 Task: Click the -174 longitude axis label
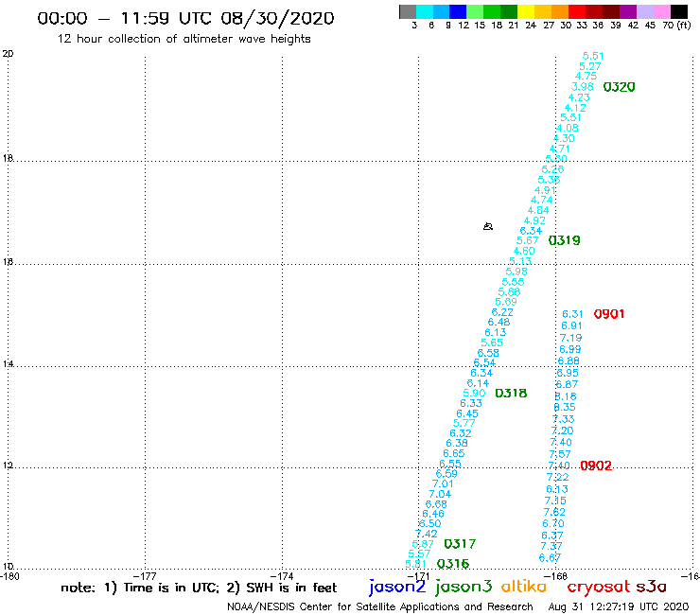[282, 576]
